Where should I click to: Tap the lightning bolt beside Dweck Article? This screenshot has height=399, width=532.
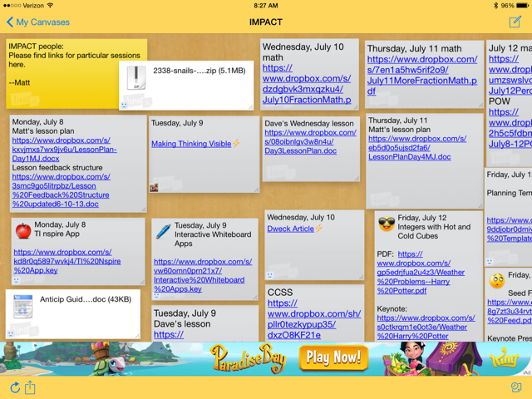pyautogui.click(x=319, y=229)
